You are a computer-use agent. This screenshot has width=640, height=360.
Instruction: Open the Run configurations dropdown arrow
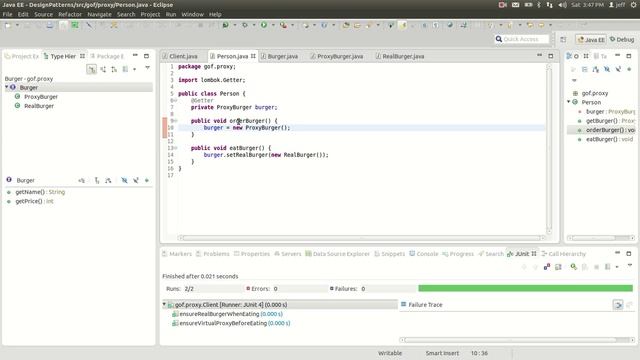pos(273,25)
